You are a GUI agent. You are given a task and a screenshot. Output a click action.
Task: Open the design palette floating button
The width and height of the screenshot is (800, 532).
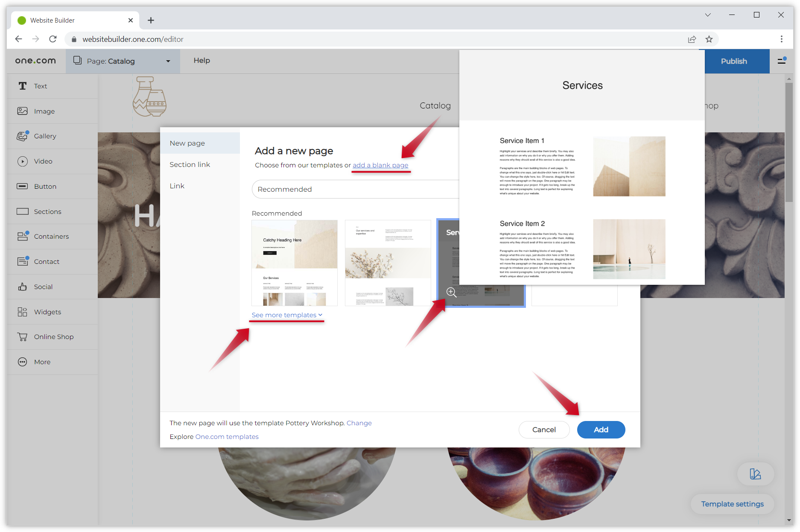[x=755, y=474]
